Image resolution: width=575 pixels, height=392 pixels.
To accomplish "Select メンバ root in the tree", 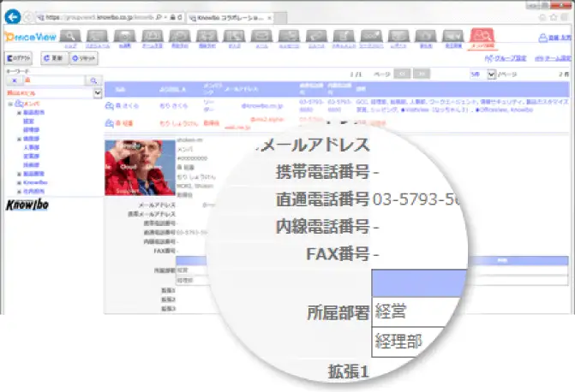I will pyautogui.click(x=33, y=104).
